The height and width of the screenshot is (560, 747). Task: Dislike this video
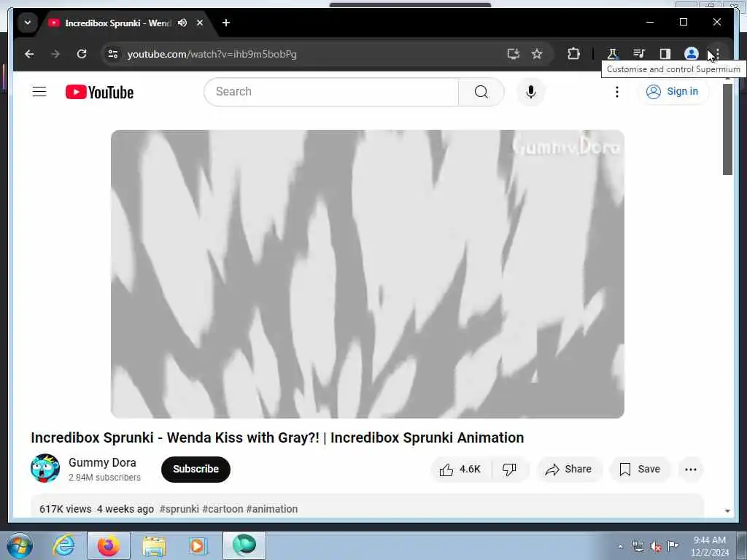pos(509,470)
